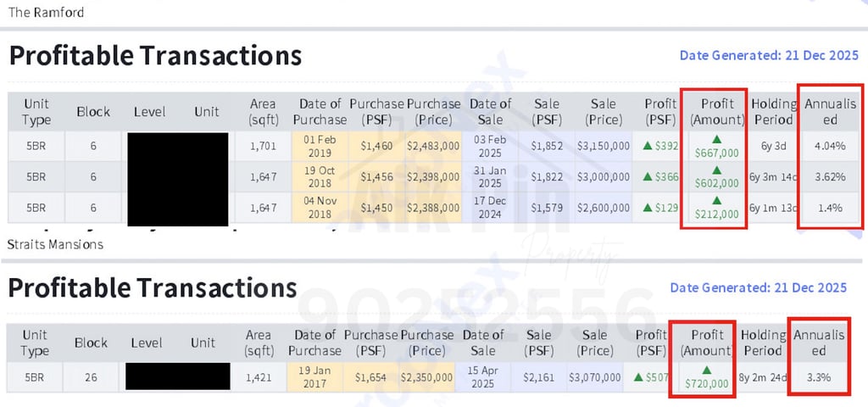Click the blacked-out unit box in Block 26 row
This screenshot has height=407, width=868.
coord(177,376)
